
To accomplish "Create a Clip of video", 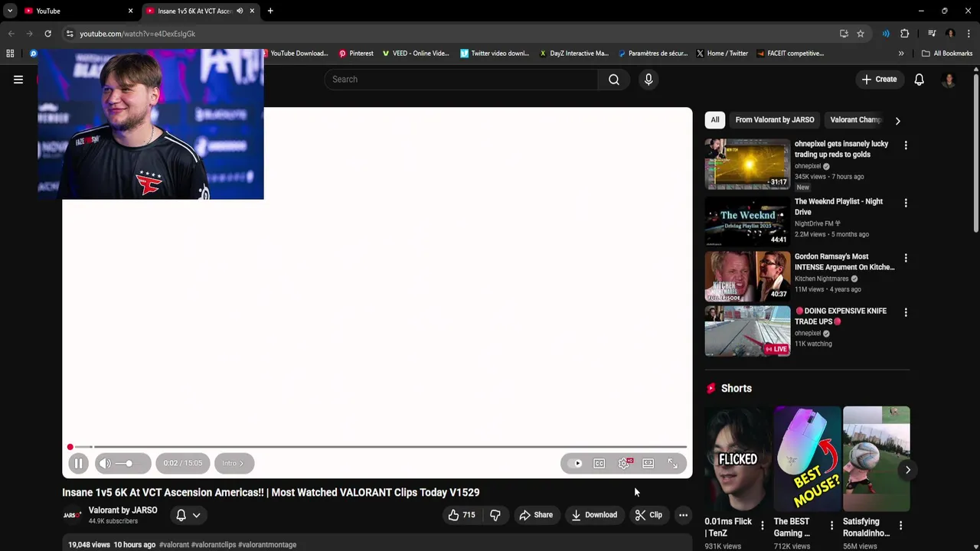I will click(648, 515).
